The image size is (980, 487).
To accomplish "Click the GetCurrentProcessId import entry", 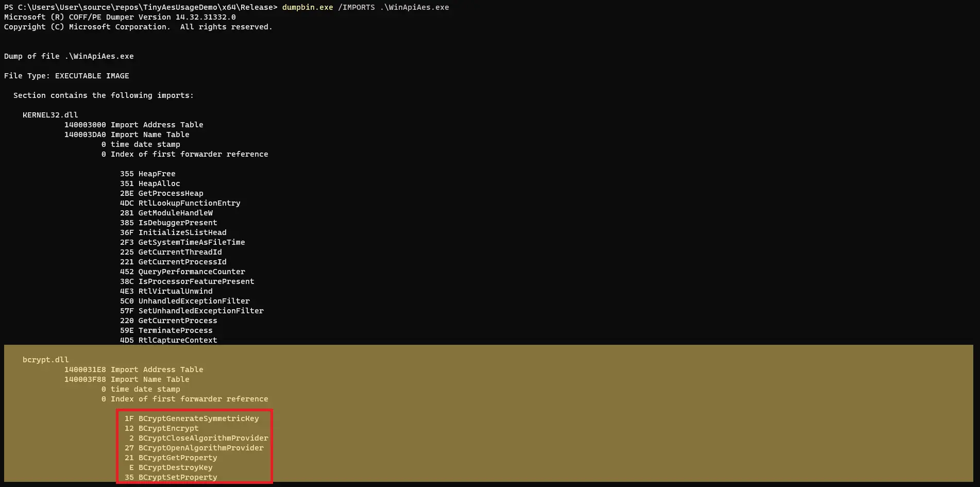I will click(173, 262).
